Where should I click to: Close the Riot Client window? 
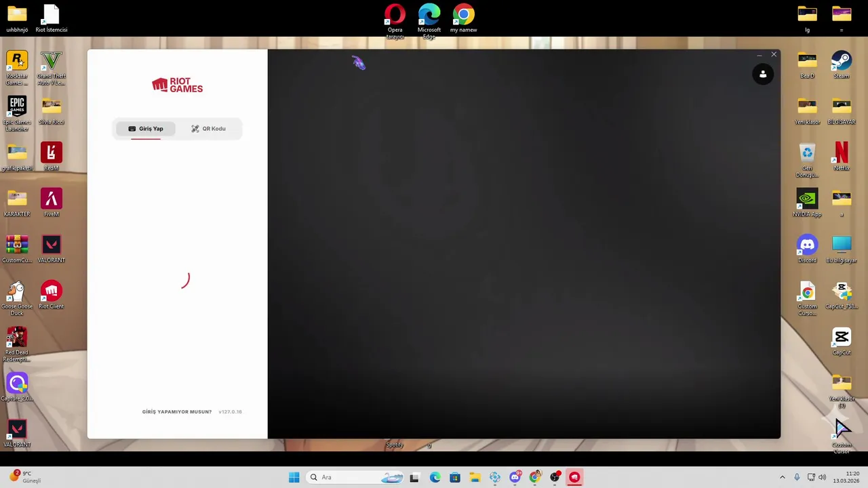(x=774, y=54)
